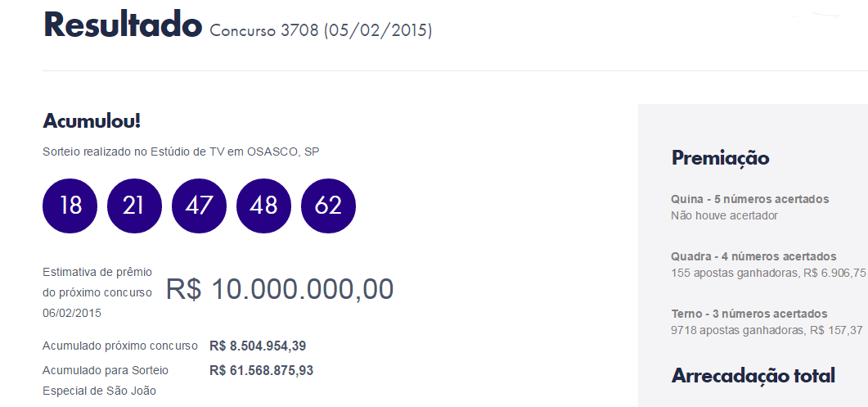
Task: Select the number 47 ball
Action: pos(200,206)
